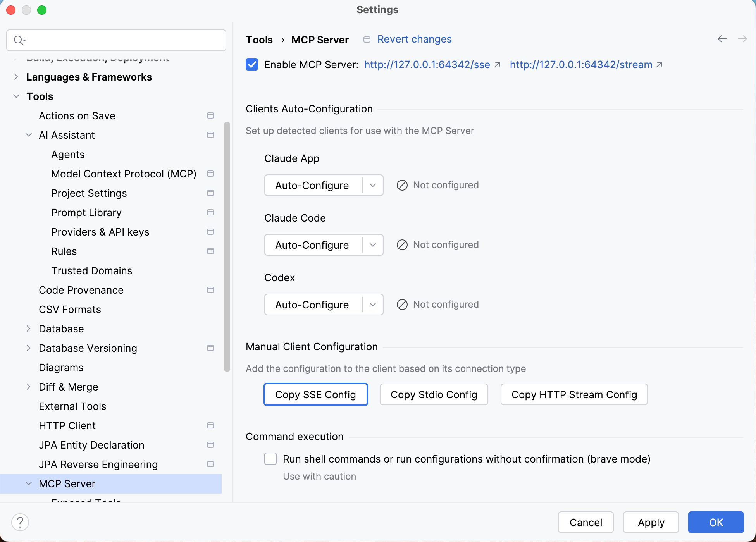This screenshot has width=756, height=542.
Task: Click the revert icon beside Revert changes
Action: [367, 39]
